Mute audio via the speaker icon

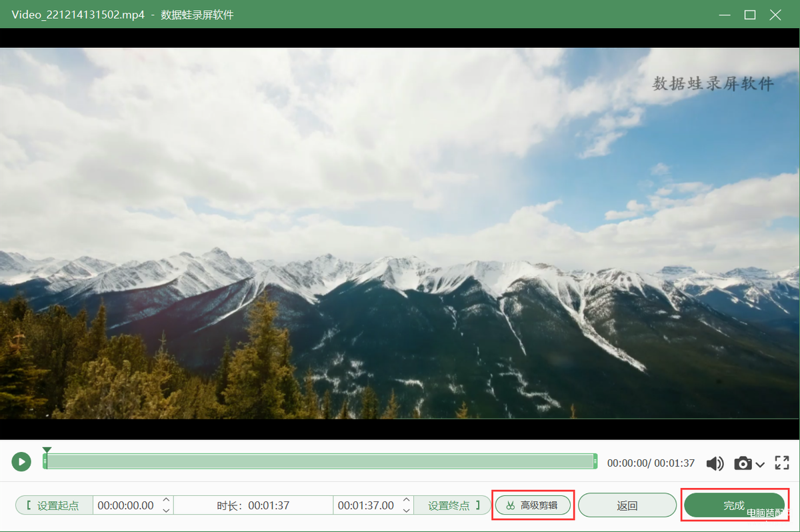point(715,463)
